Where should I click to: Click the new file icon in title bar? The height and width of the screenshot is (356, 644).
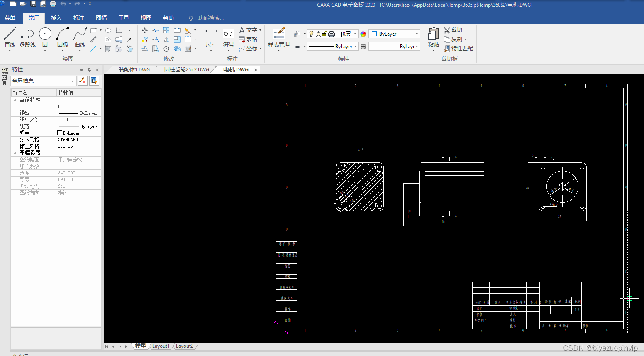[13, 4]
